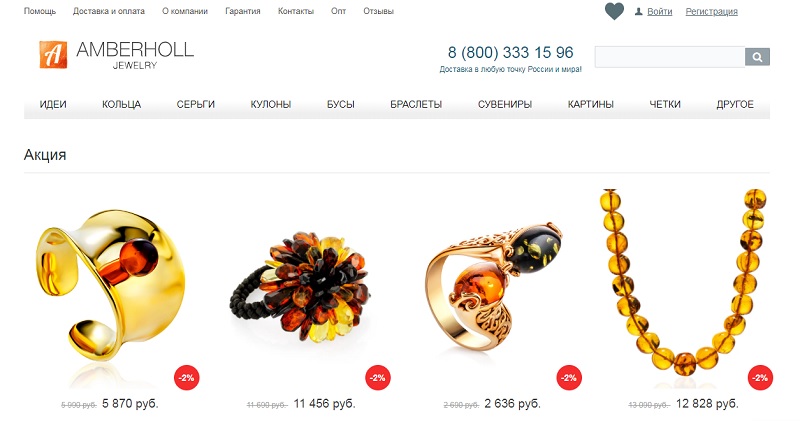Image resolution: width=800 pixels, height=421 pixels.
Task: Open the Кольца category
Action: pos(121,104)
